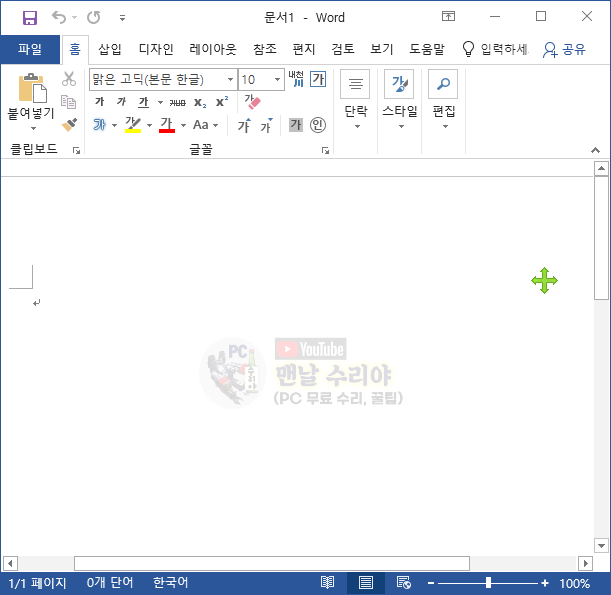This screenshot has height=595, width=611.
Task: Collapse the ribbon with the caret
Action: [x=595, y=150]
